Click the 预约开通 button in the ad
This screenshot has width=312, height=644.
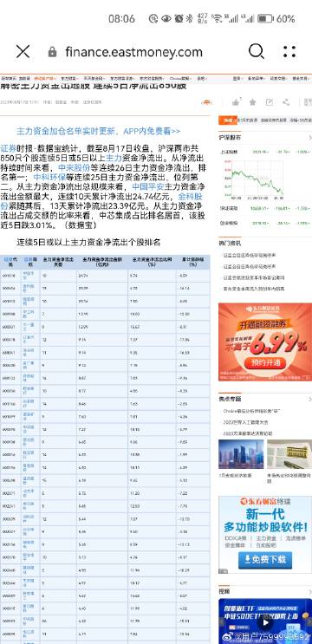264,363
